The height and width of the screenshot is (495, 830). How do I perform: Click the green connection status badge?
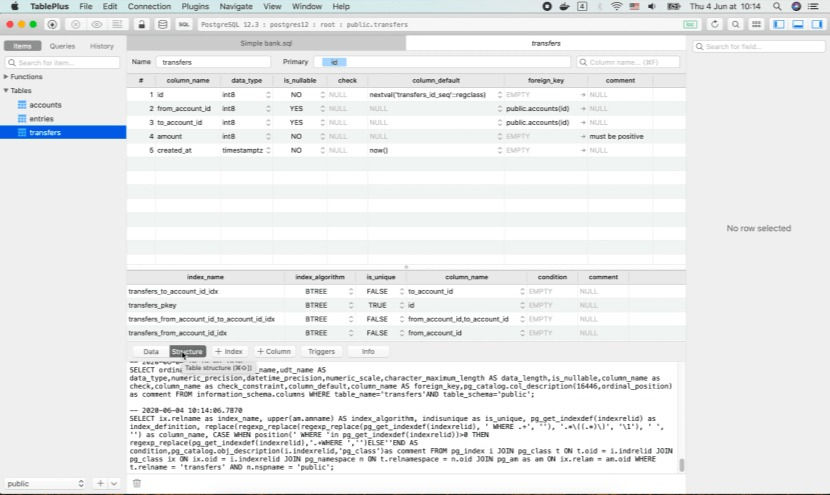(x=690, y=24)
